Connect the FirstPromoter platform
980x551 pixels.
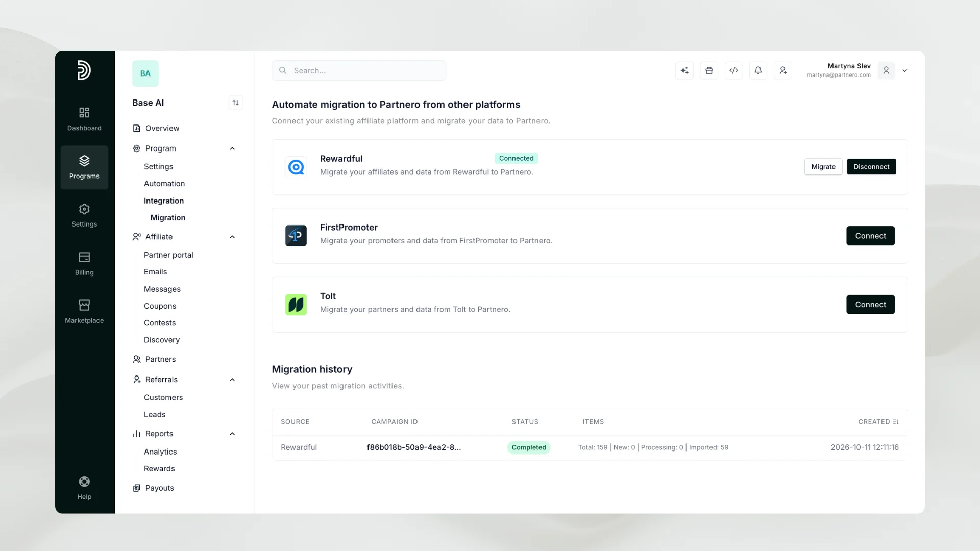click(870, 236)
